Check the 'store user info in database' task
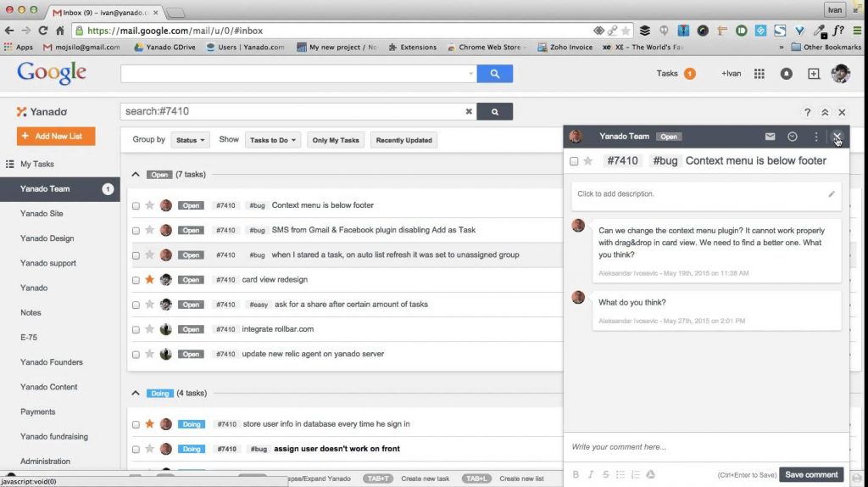This screenshot has width=868, height=487. pyautogui.click(x=136, y=424)
